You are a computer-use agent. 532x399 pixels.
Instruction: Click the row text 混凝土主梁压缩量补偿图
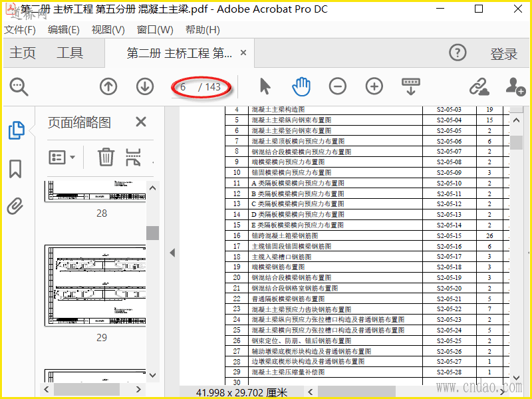[x=288, y=372]
